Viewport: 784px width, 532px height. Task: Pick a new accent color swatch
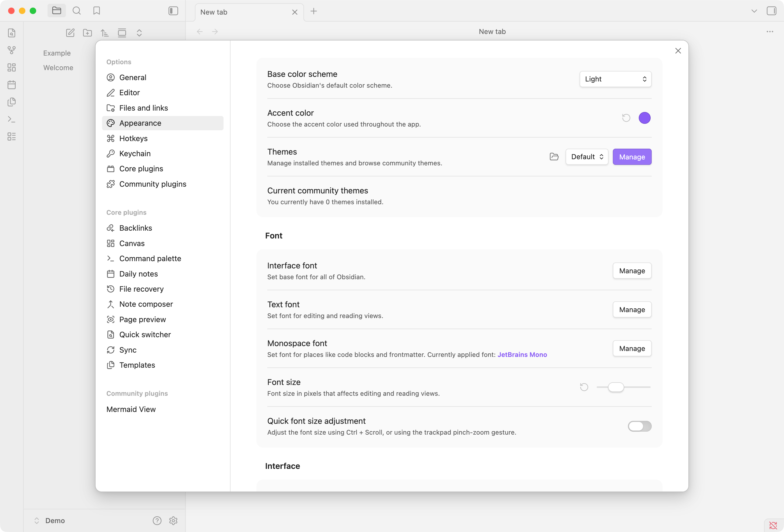(x=644, y=118)
